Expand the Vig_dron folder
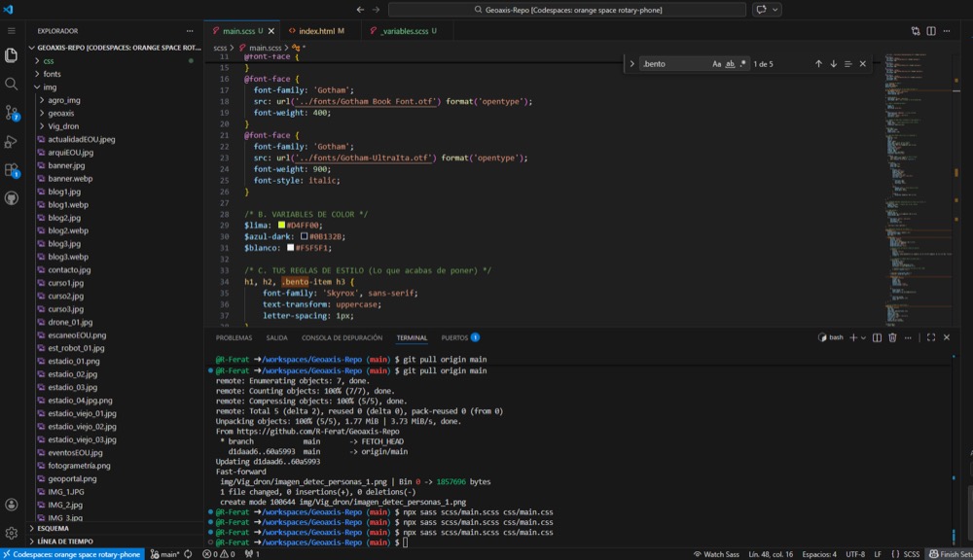The width and height of the screenshot is (973, 560). [x=63, y=125]
